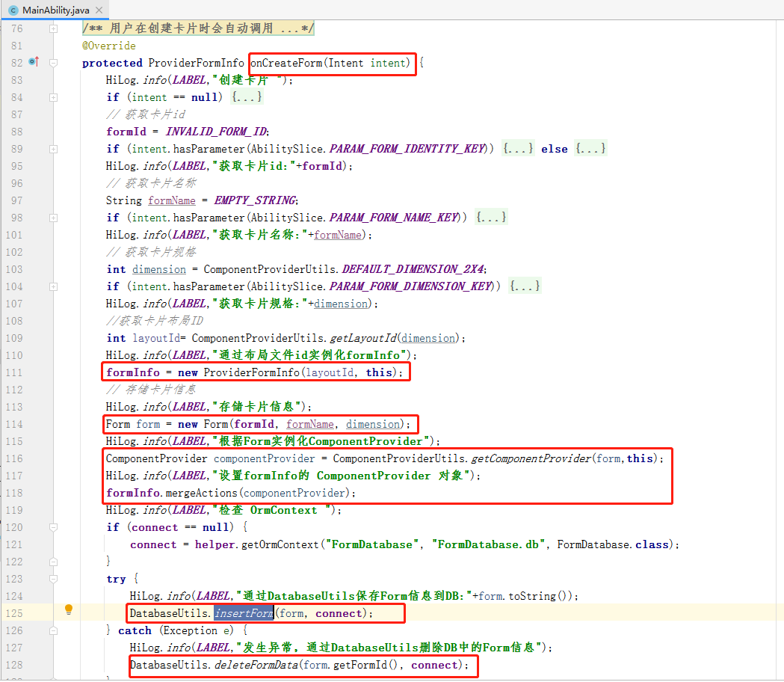The image size is (784, 682).
Task: Click the override gutter icon on line 82
Action: coord(33,62)
